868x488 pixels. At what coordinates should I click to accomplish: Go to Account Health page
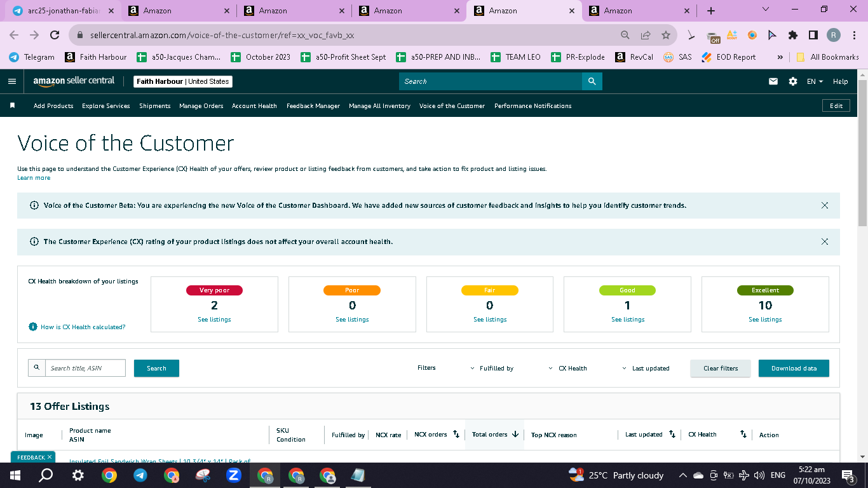coord(254,106)
